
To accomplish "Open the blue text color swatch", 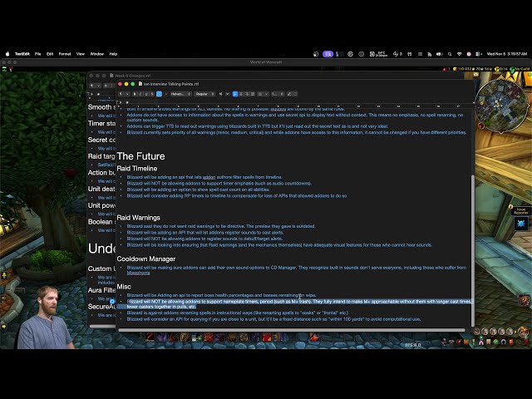I will tap(159, 94).
